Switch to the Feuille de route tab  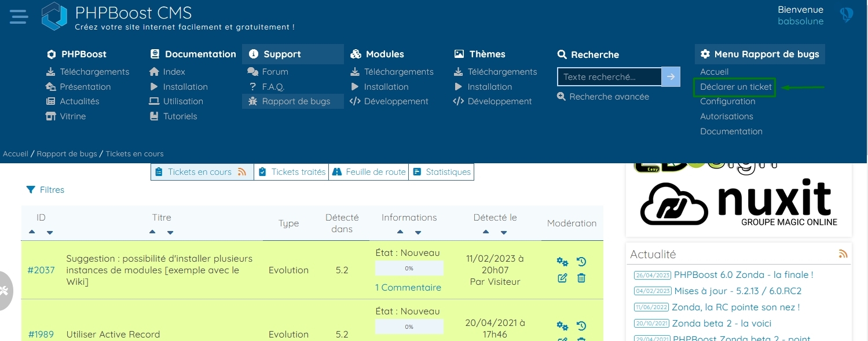(369, 172)
